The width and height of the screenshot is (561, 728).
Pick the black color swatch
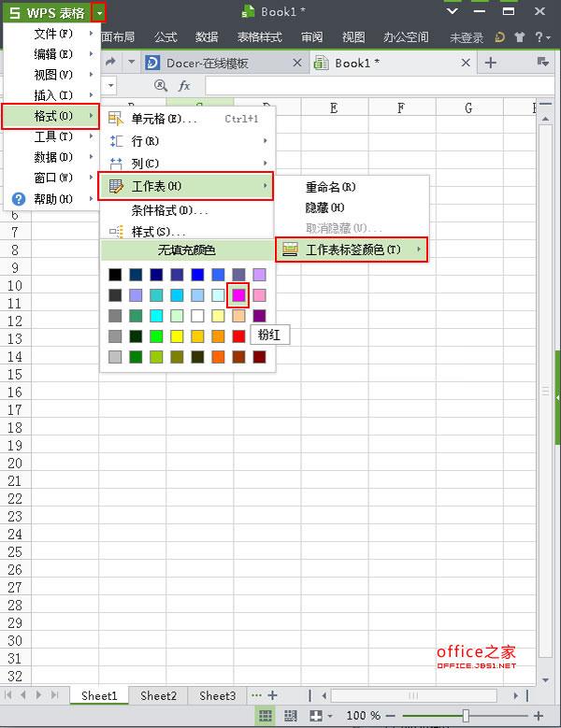(x=115, y=275)
